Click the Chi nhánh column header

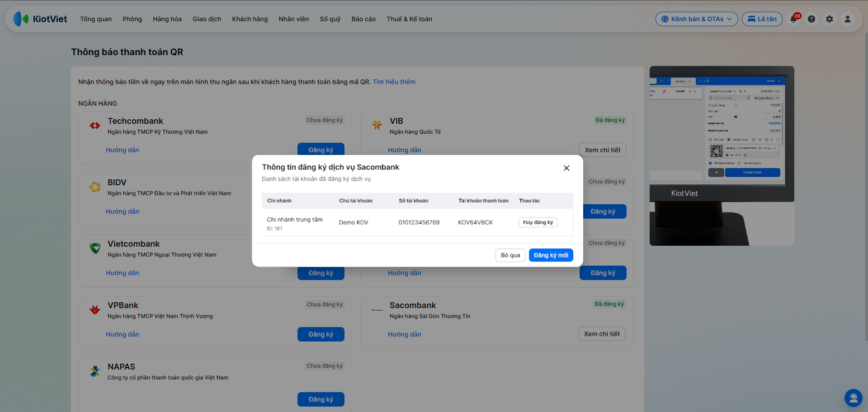coord(279,201)
